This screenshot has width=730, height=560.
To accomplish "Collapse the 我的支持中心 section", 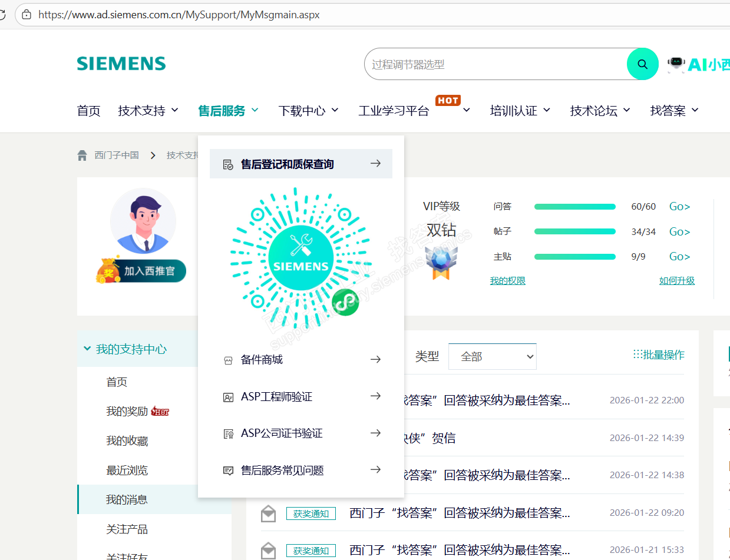I will tap(87, 349).
